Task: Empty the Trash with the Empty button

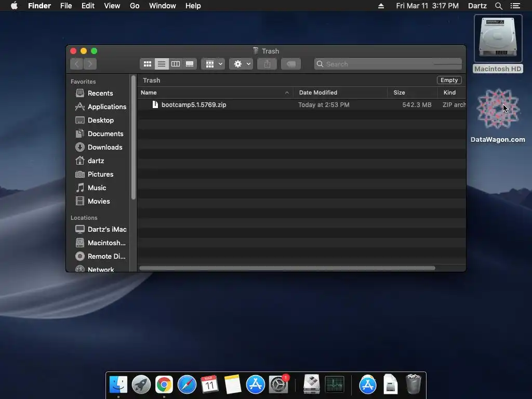Action: (449, 80)
